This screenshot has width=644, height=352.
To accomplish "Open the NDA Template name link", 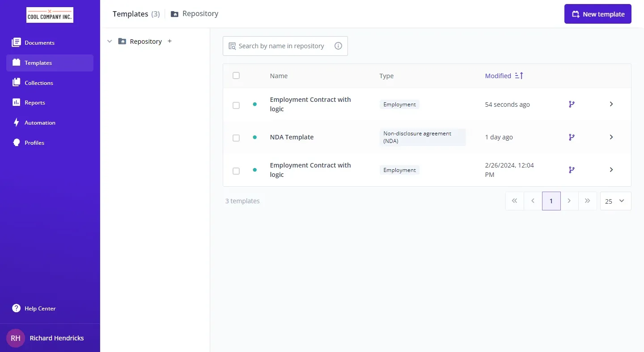I will [292, 137].
